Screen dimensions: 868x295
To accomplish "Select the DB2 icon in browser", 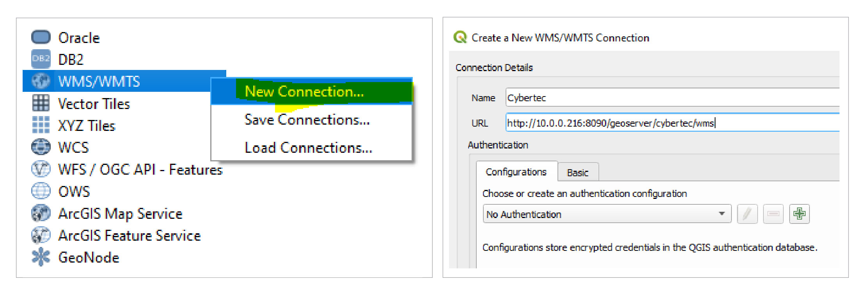I will click(41, 59).
